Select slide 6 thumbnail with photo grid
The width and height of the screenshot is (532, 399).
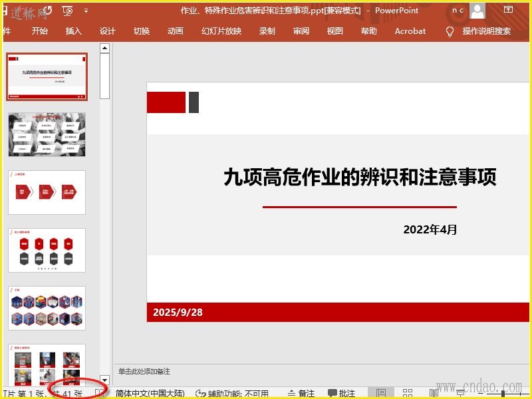pos(47,365)
